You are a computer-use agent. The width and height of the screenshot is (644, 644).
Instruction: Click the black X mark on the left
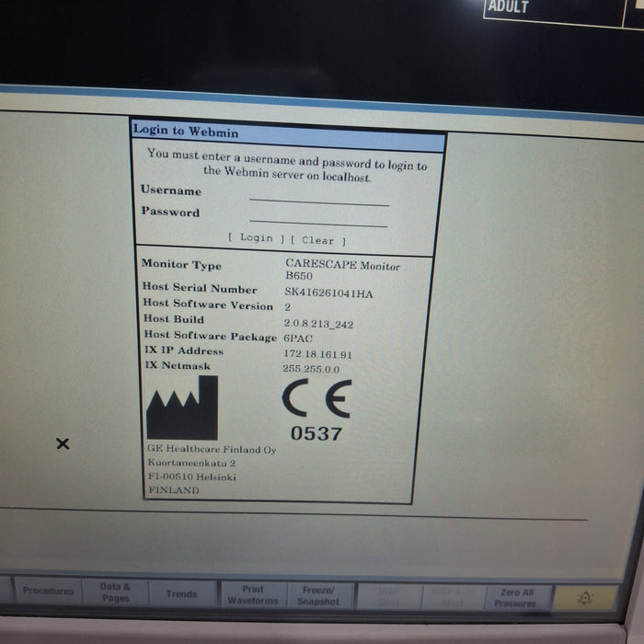[63, 443]
